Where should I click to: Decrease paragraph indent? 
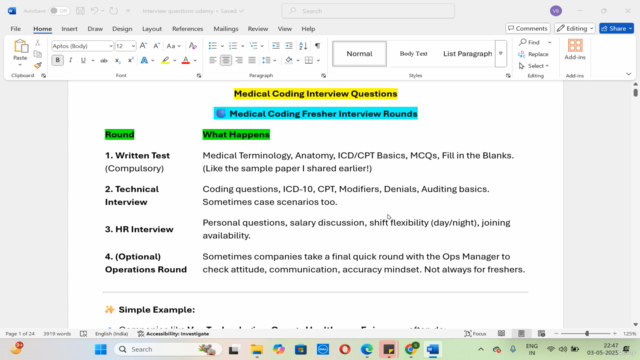click(x=276, y=46)
